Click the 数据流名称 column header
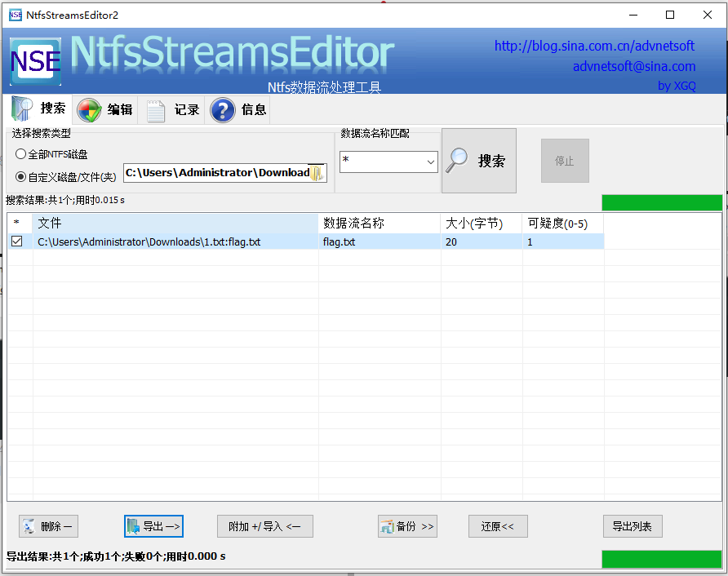Image resolution: width=728 pixels, height=576 pixels. click(380, 224)
